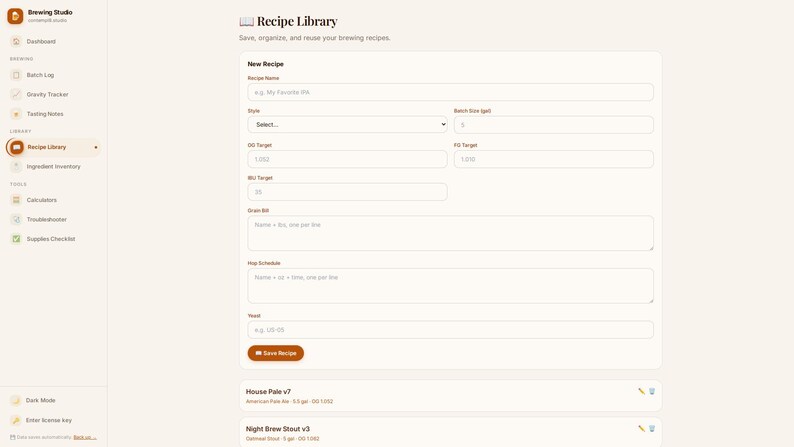The height and width of the screenshot is (447, 794).
Task: Click the Back up link
Action: (85, 437)
